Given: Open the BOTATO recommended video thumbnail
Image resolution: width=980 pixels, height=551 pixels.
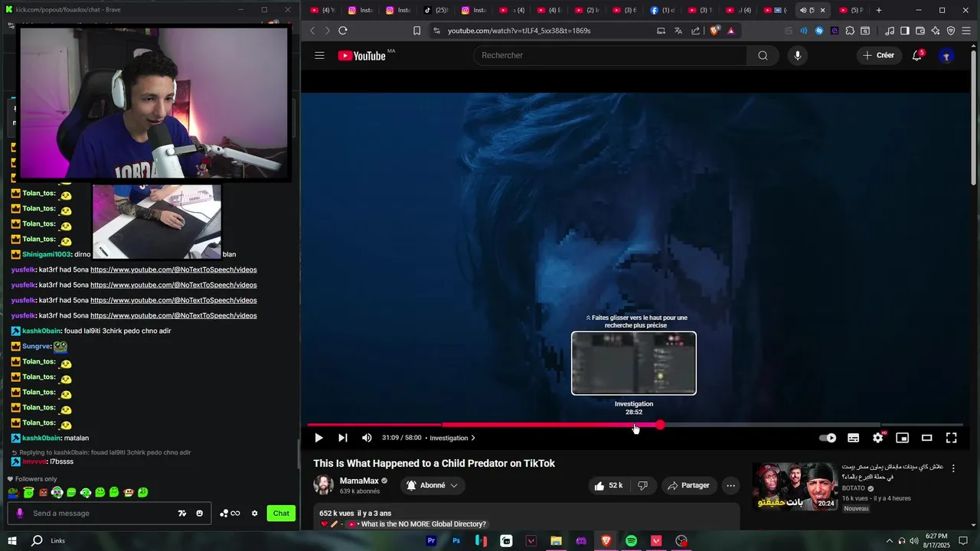Looking at the screenshot, I should (x=795, y=486).
